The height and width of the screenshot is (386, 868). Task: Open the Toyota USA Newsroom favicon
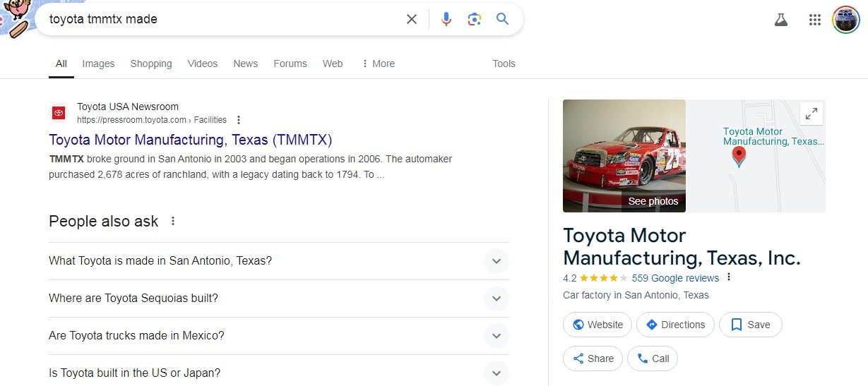[59, 113]
